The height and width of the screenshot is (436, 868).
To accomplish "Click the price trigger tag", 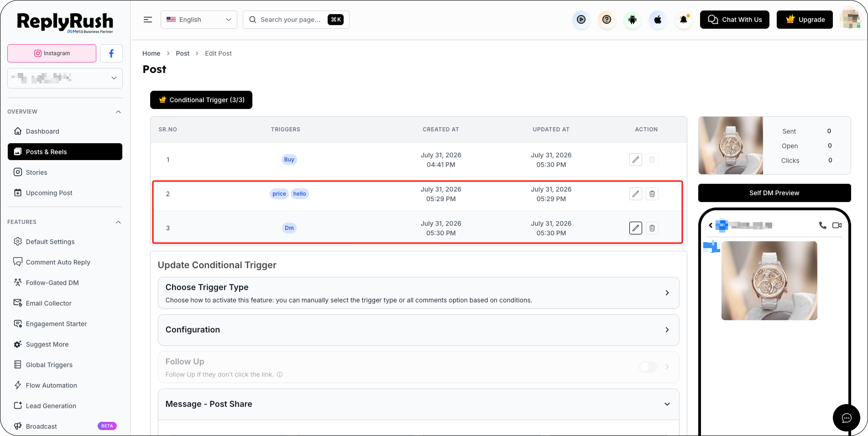I will tap(279, 194).
